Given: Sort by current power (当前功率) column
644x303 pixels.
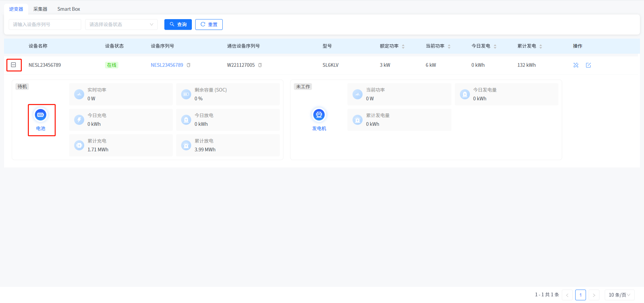Looking at the screenshot, I should click(x=449, y=46).
